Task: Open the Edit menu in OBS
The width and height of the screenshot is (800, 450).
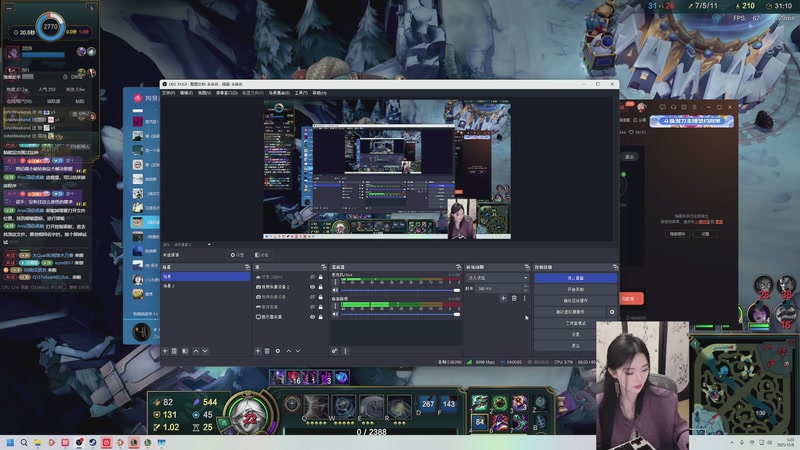Action: (x=186, y=93)
